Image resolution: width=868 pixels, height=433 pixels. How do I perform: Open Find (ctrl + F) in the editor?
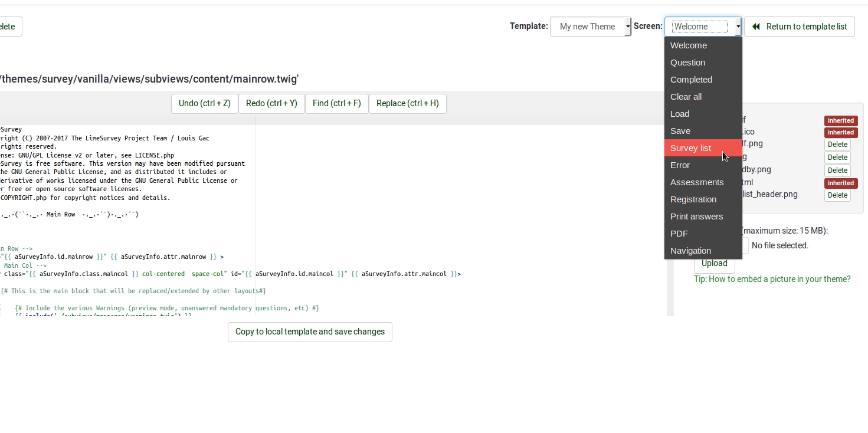click(x=336, y=103)
